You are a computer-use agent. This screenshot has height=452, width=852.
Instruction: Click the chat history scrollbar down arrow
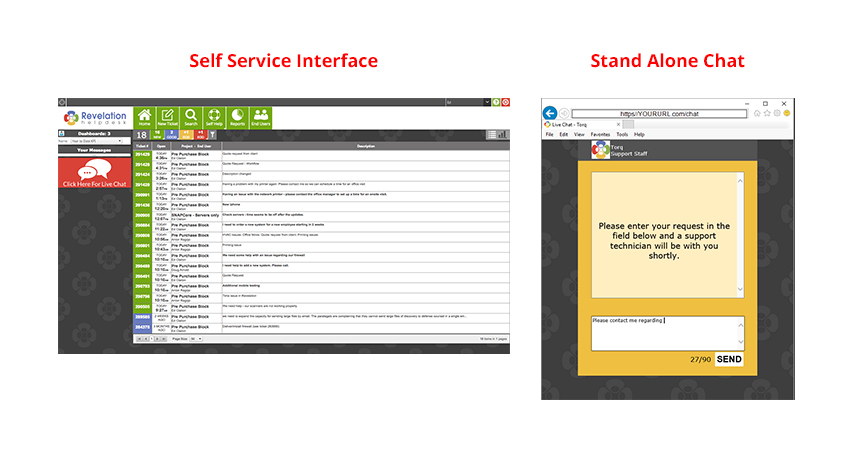tap(740, 290)
